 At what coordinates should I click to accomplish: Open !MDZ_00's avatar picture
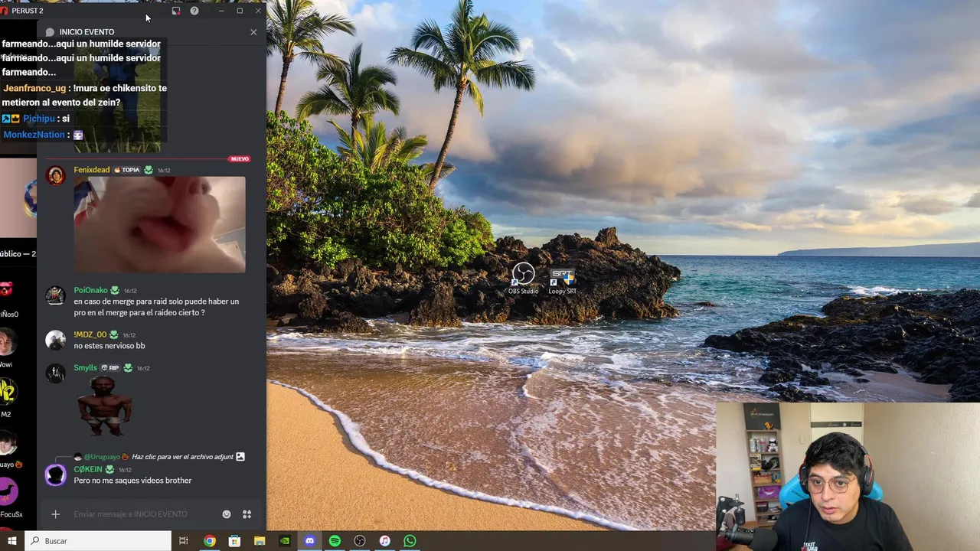55,340
